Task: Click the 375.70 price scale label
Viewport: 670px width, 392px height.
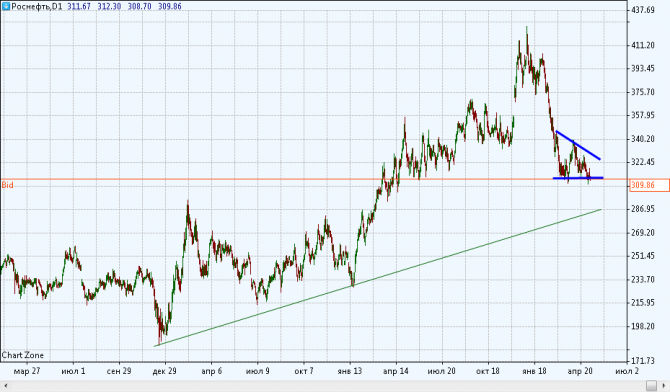Action: [x=643, y=92]
